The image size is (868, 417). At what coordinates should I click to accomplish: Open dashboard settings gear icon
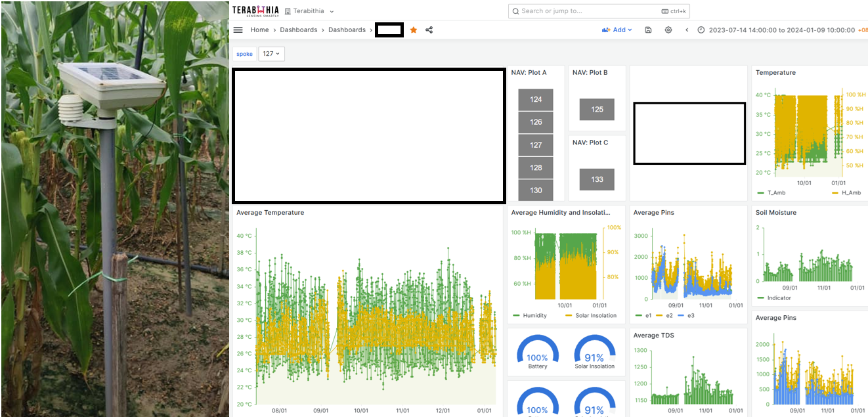668,30
